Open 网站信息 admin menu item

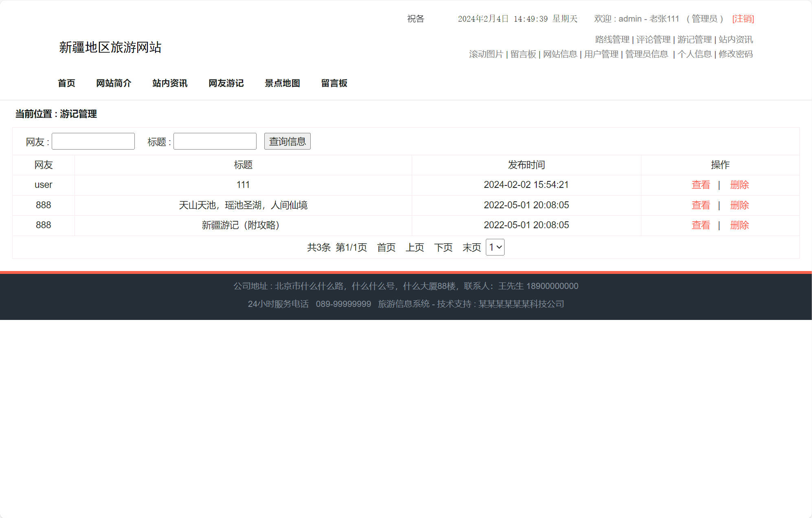(560, 54)
